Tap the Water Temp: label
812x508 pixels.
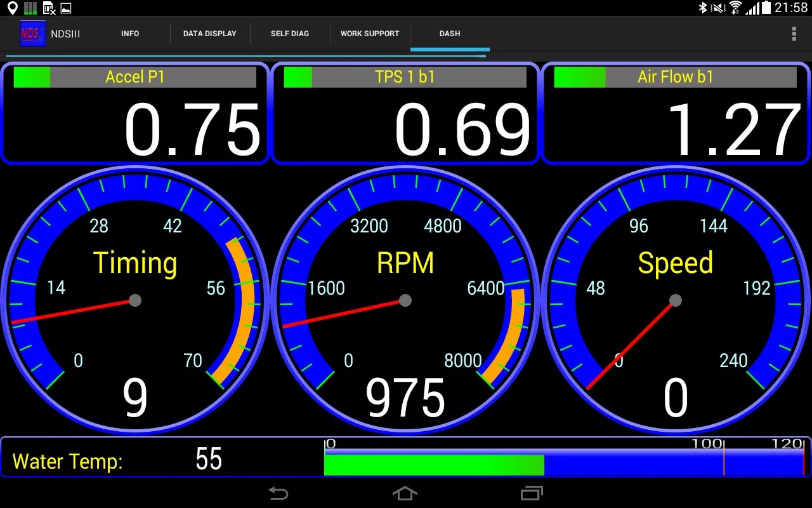click(67, 462)
